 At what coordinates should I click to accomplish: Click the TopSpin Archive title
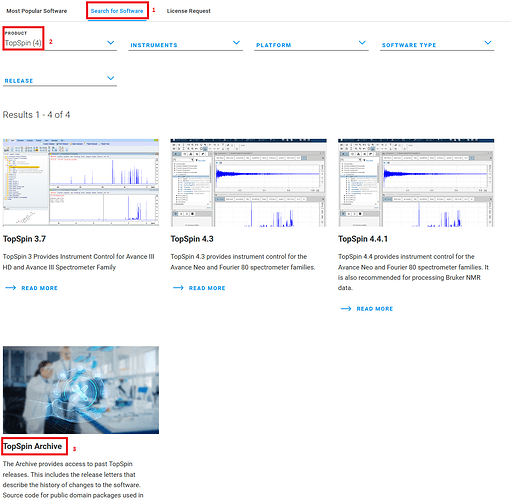[33, 446]
